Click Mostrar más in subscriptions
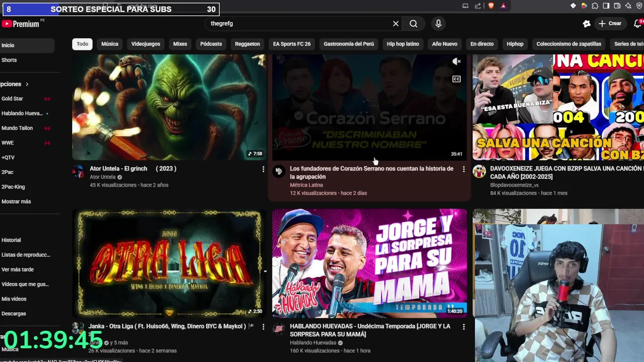644x362 pixels. [16, 202]
